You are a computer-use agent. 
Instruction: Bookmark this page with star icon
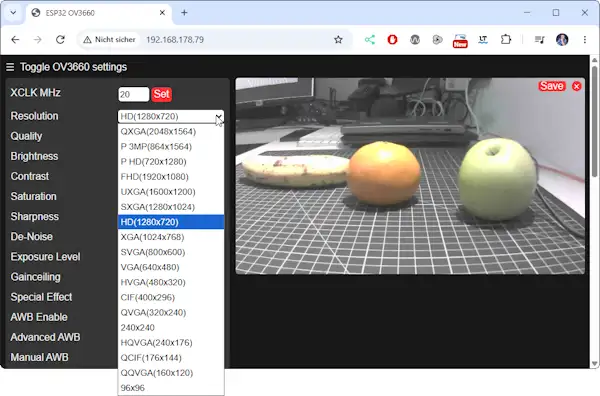coord(338,39)
